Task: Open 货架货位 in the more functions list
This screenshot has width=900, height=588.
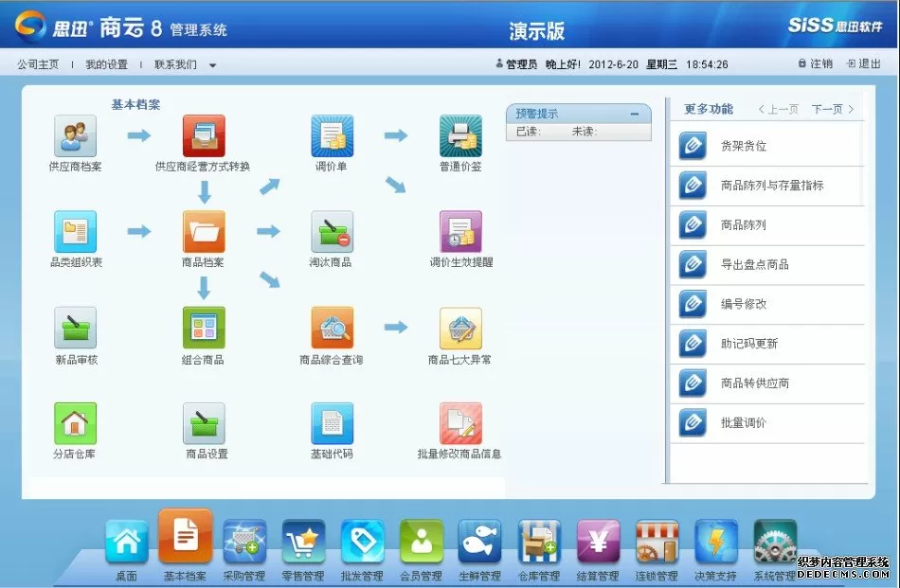Action: click(744, 147)
